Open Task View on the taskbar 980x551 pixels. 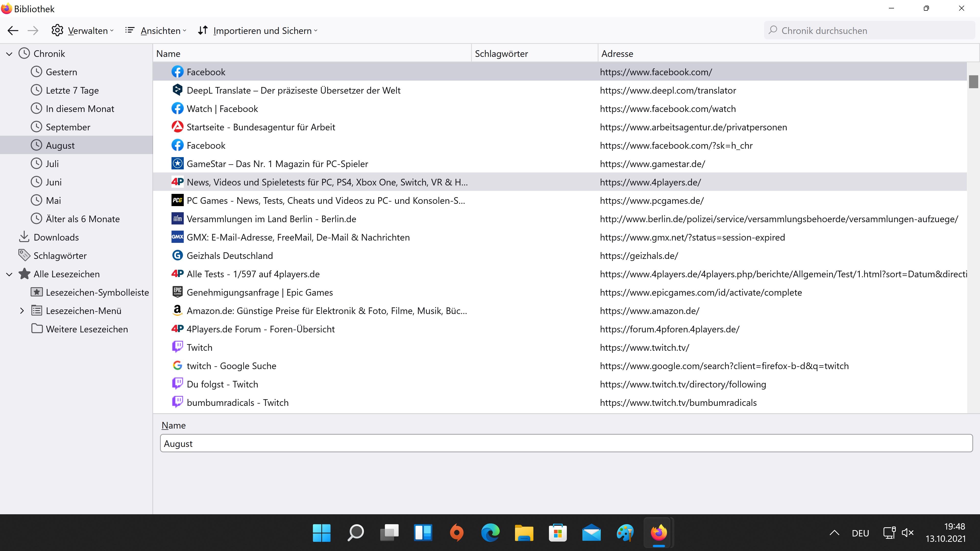(x=389, y=533)
